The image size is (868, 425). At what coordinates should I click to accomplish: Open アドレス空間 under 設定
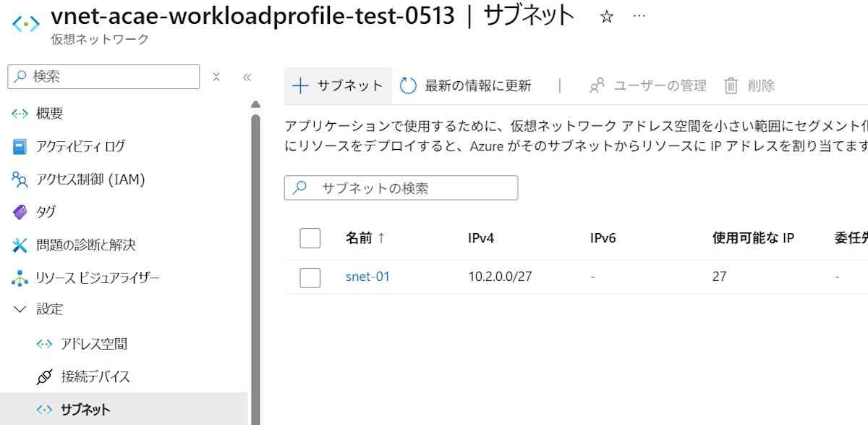pos(94,344)
